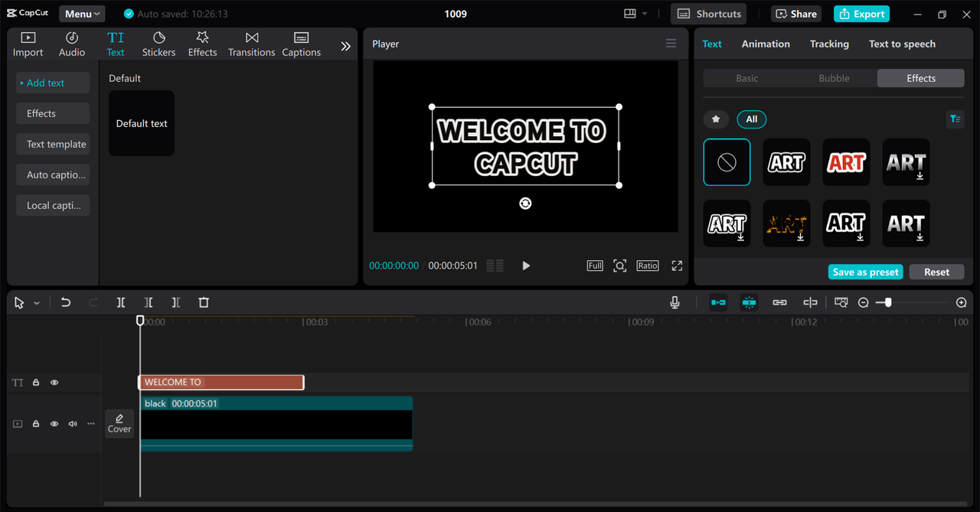Select Auto captions in sidebar
Image resolution: width=980 pixels, height=512 pixels.
[x=53, y=174]
